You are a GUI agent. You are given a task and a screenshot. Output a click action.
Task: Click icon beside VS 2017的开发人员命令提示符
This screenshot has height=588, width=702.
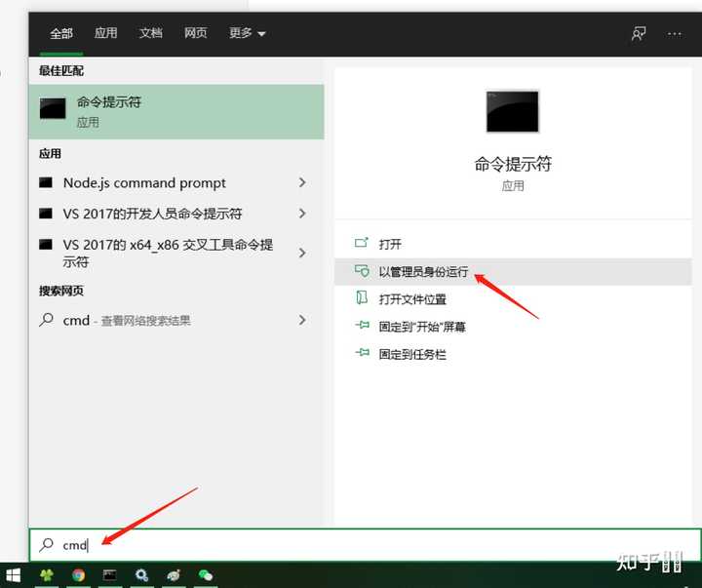(x=46, y=214)
